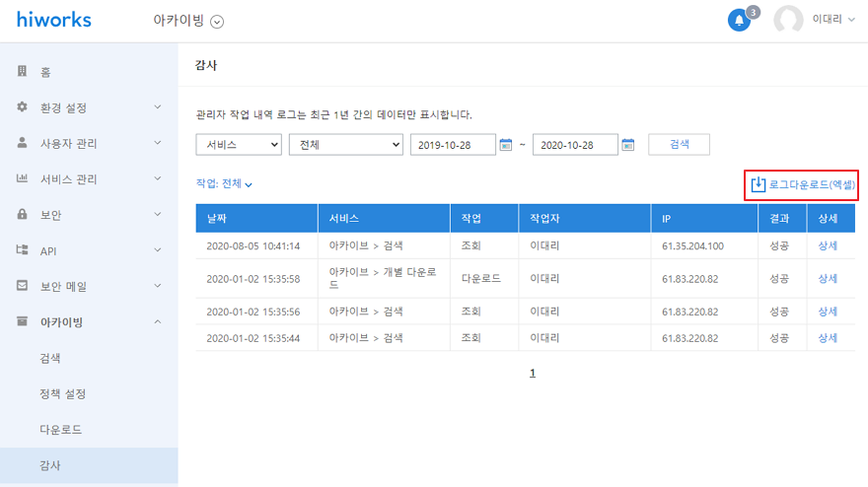Click the 날짜 column header
This screenshot has width=868, height=487.
pos(256,218)
